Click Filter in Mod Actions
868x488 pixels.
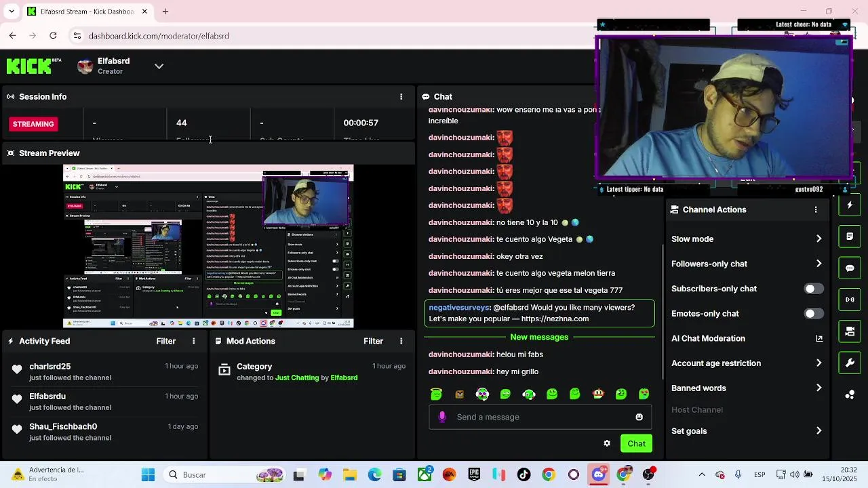click(374, 341)
